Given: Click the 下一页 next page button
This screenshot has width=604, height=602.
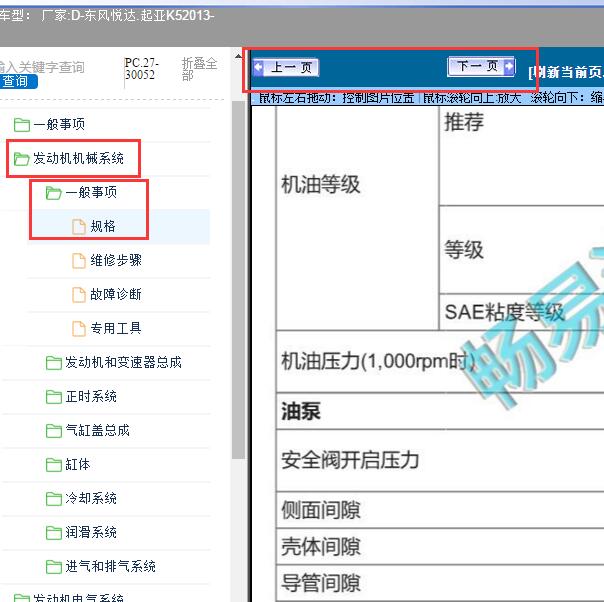Looking at the screenshot, I should pyautogui.click(x=481, y=66).
